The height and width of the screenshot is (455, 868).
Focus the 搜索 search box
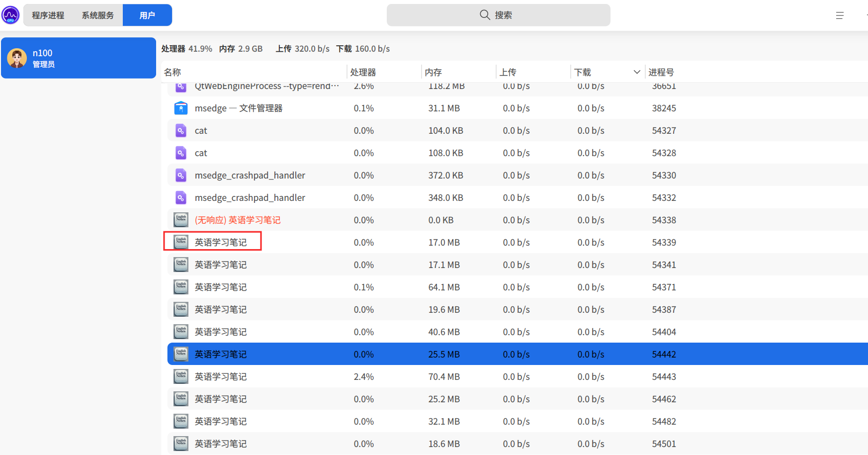(499, 15)
